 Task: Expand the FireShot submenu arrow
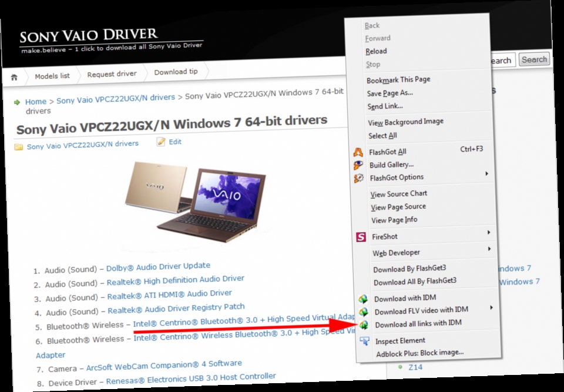click(x=488, y=233)
